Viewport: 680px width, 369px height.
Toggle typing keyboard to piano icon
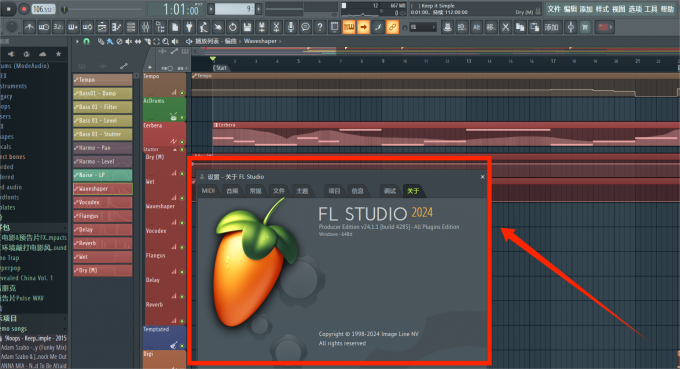click(x=349, y=27)
